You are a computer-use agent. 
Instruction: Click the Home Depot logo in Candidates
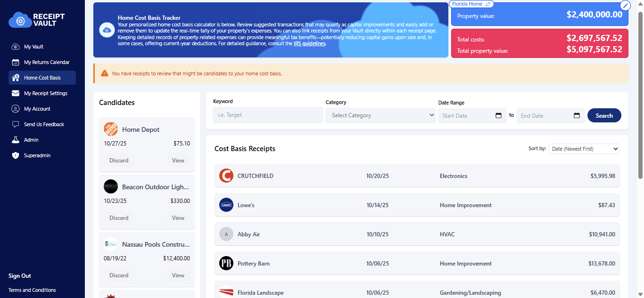pos(111,129)
